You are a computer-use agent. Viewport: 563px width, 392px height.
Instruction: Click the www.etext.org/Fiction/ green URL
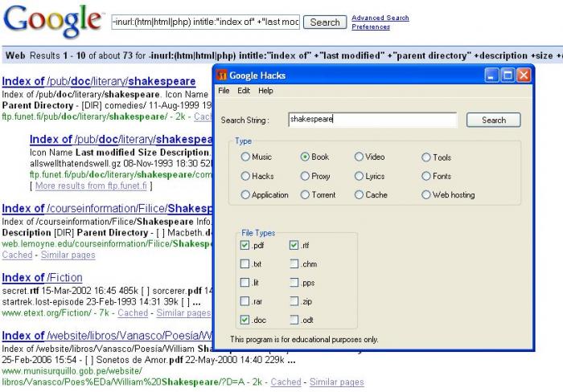pos(47,313)
